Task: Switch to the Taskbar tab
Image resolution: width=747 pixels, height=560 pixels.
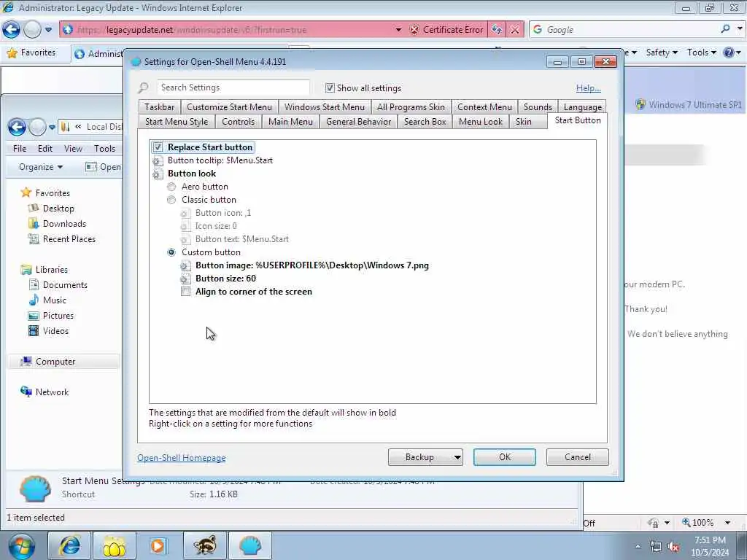Action: click(160, 107)
